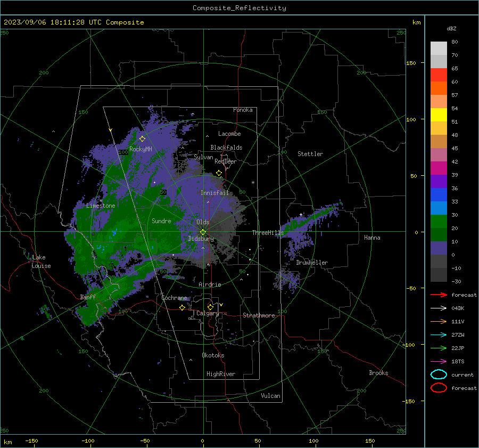Screen dimensions: 479x448
Task: Click the red forecast arrow legend icon
Action: pyautogui.click(x=439, y=295)
